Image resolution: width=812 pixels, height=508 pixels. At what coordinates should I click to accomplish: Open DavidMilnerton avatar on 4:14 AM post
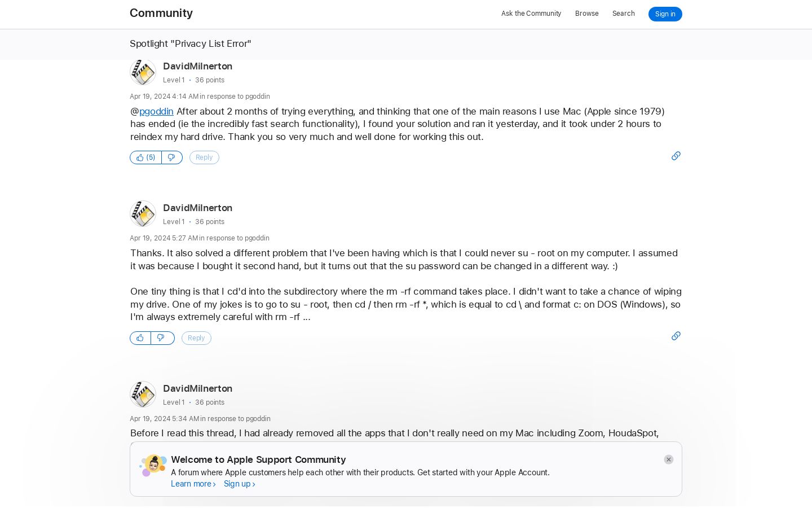tap(143, 72)
